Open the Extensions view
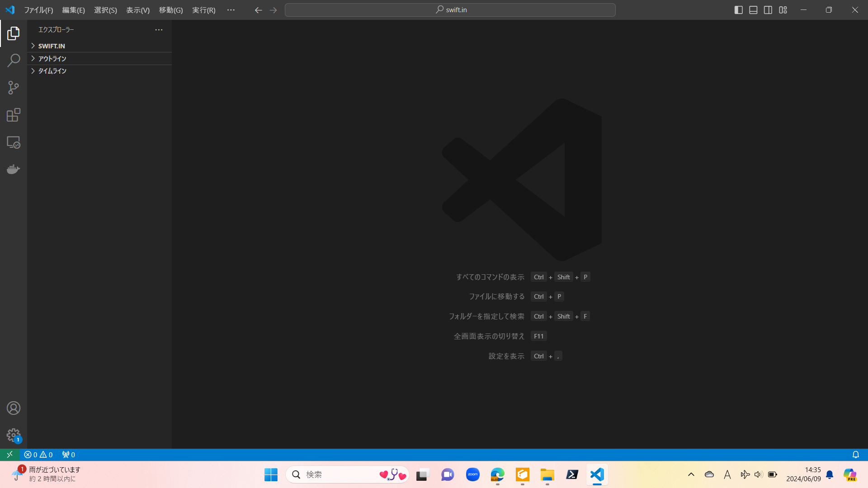 click(13, 114)
